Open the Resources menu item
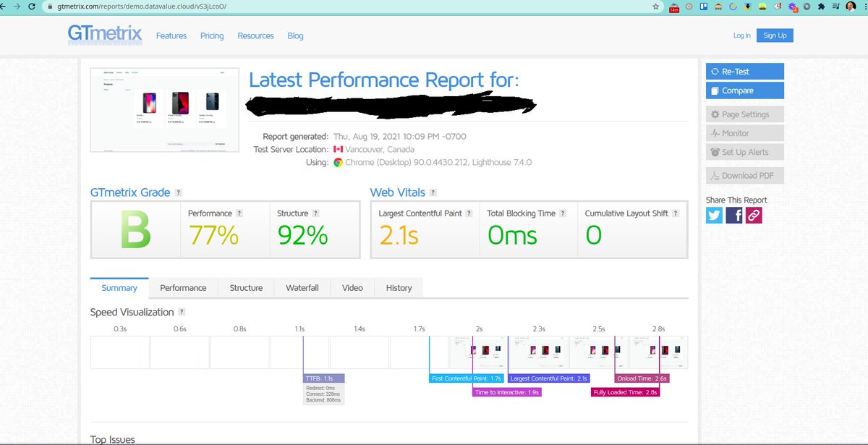Screen dimensions: 868x445 [255, 35]
